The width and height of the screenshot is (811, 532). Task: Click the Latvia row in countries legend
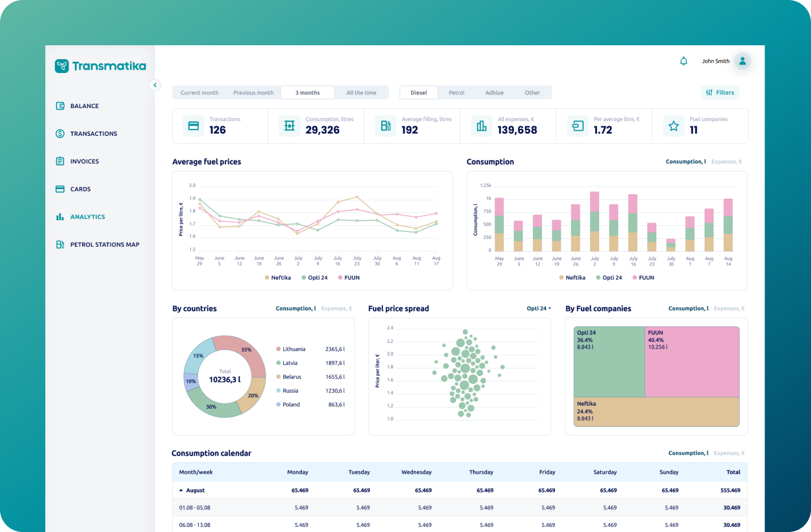[x=310, y=363]
